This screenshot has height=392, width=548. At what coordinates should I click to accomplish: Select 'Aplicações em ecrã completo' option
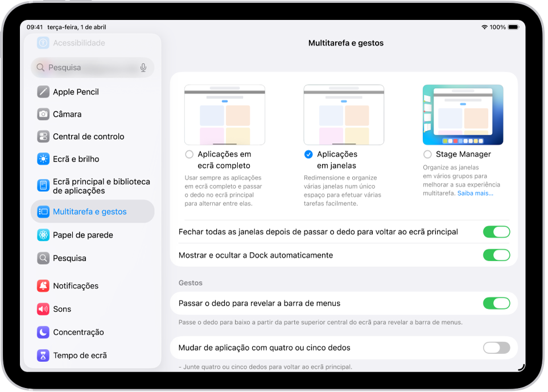(188, 154)
